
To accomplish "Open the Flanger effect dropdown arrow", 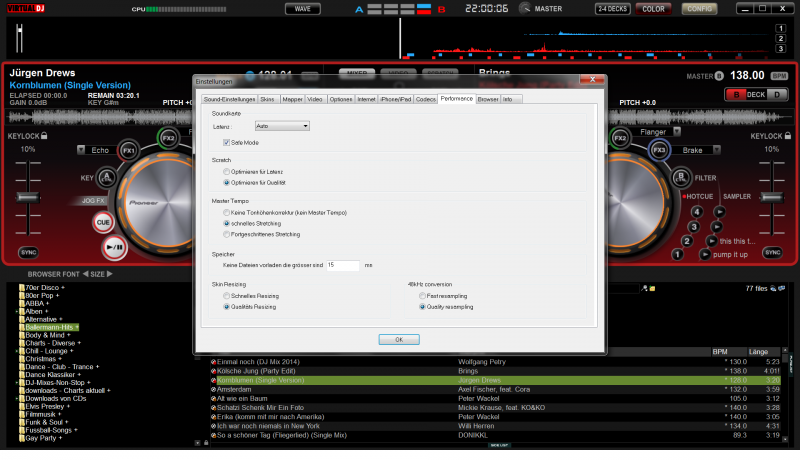I will (x=677, y=132).
